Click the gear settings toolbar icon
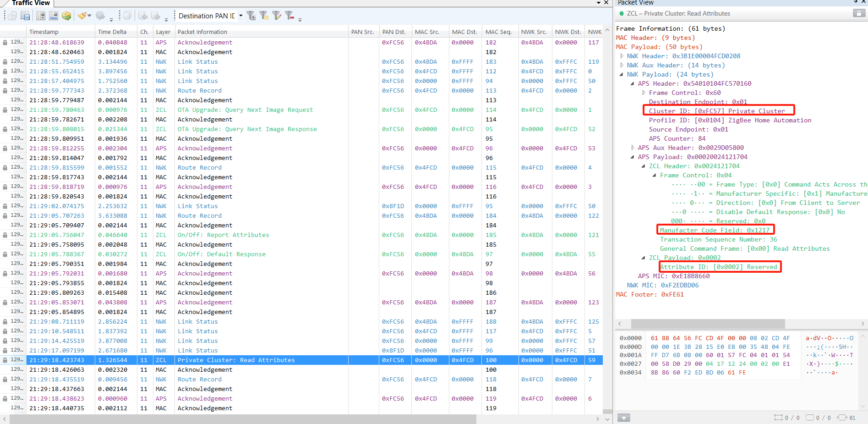 tap(100, 16)
